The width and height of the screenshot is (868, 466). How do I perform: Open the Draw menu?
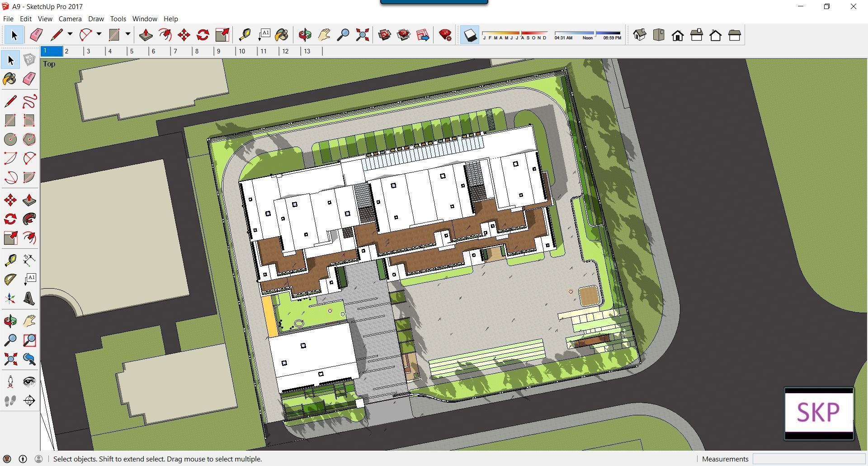(x=96, y=19)
